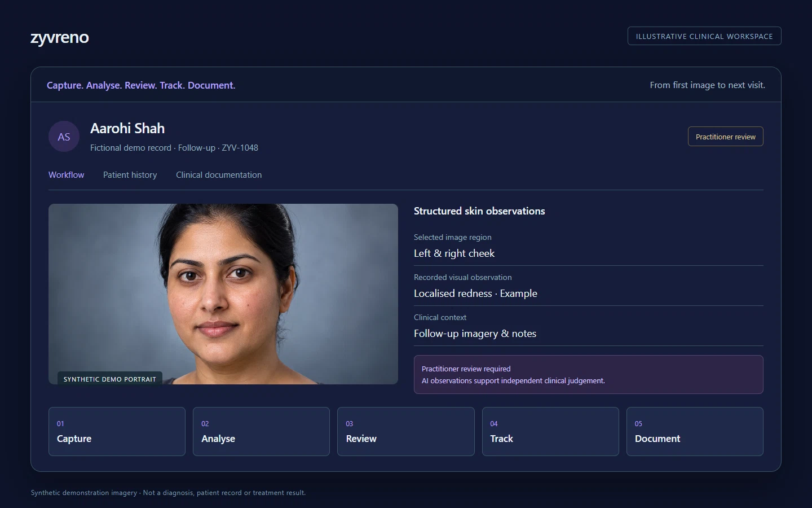This screenshot has height=508, width=812.
Task: Click the synthetic demonstration imagery footer disclaimer
Action: point(168,493)
